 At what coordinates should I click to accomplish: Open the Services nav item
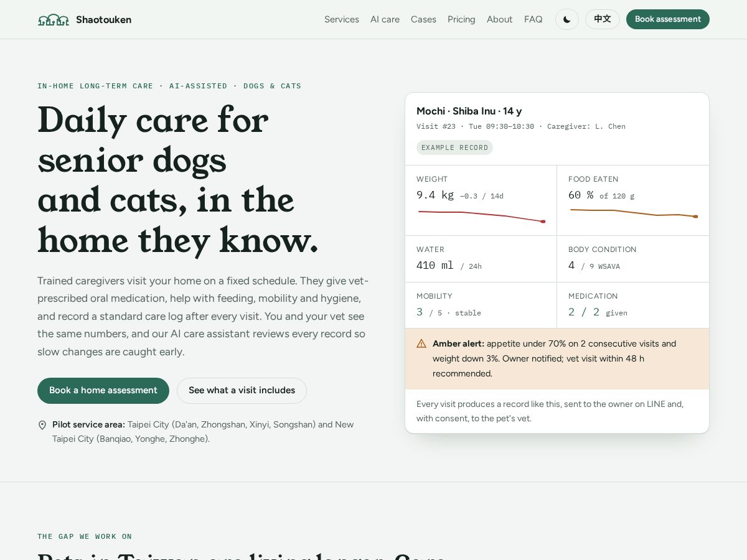[341, 19]
